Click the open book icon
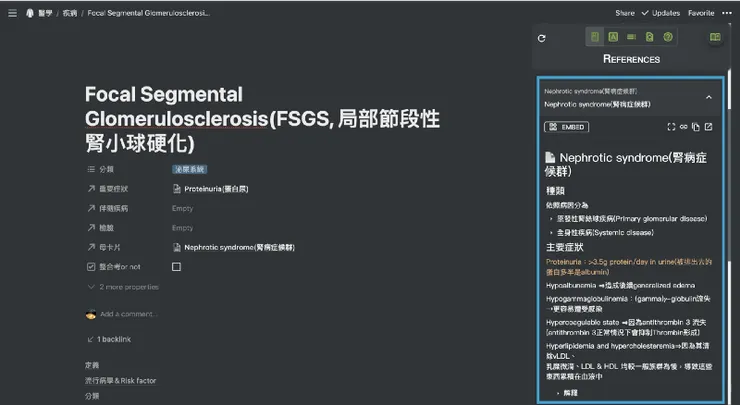The width and height of the screenshot is (740, 405). tap(715, 37)
